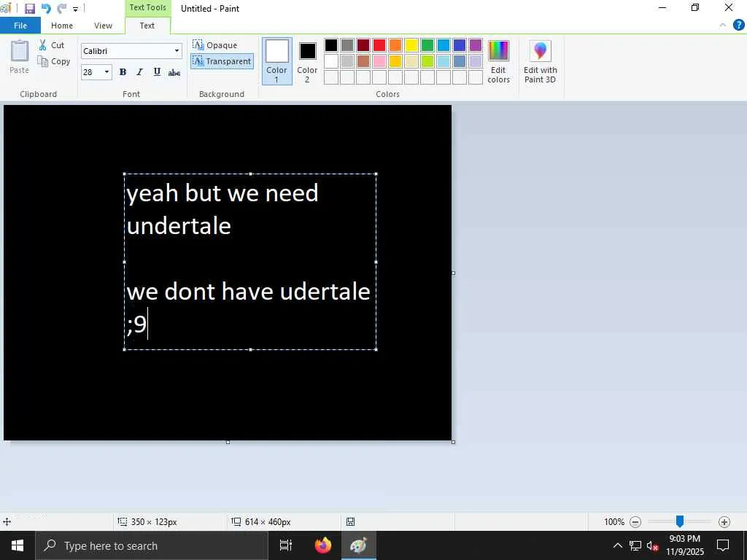Open the network status tray icon

pyautogui.click(x=635, y=545)
